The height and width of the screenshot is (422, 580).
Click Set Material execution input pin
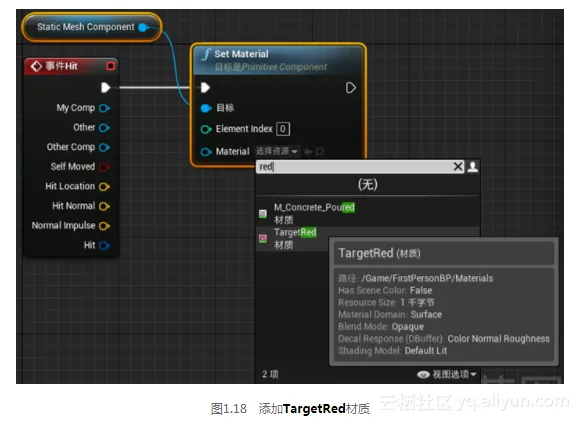[x=205, y=88]
